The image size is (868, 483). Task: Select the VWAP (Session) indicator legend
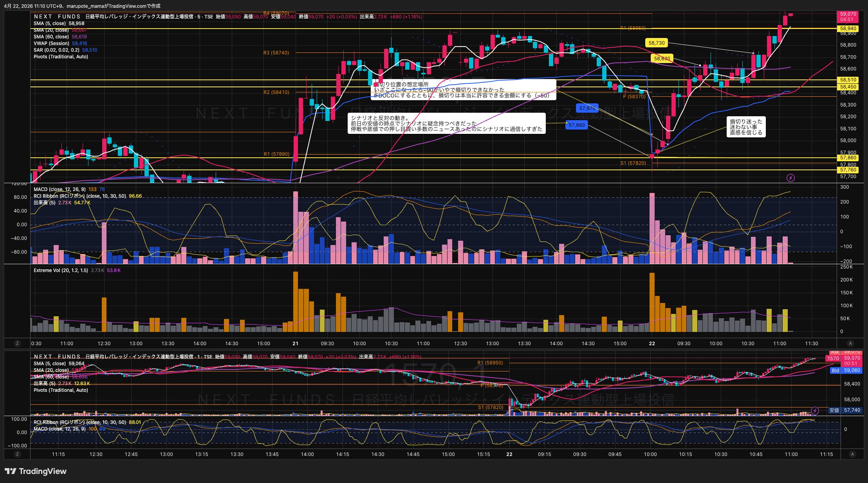(x=51, y=43)
